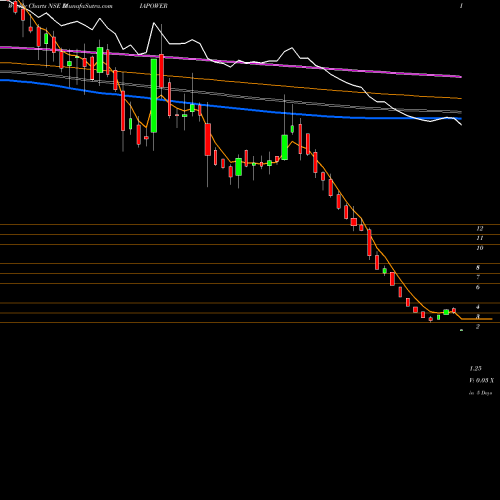This screenshot has height=500, width=500.
Task: Click the text ending in Days
Action: point(481,393)
